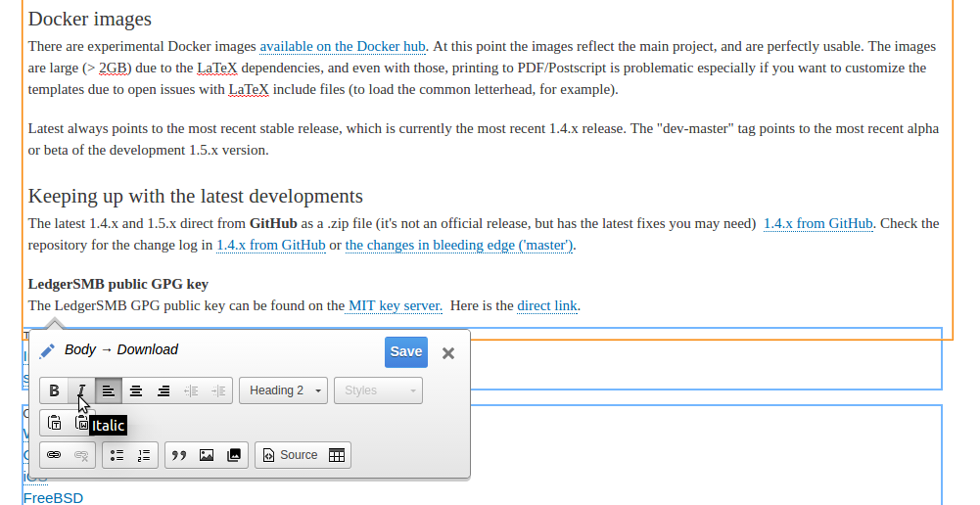The height and width of the screenshot is (505, 980).
Task: Align text right in the editor toolbar
Action: coord(163,390)
